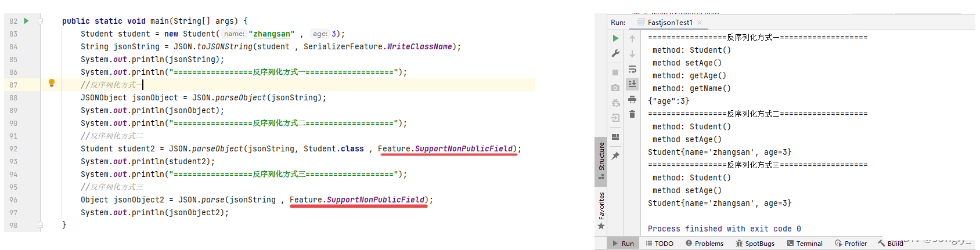This screenshot has width=980, height=250.
Task: Click the SpotBugs bug icon
Action: 739,244
